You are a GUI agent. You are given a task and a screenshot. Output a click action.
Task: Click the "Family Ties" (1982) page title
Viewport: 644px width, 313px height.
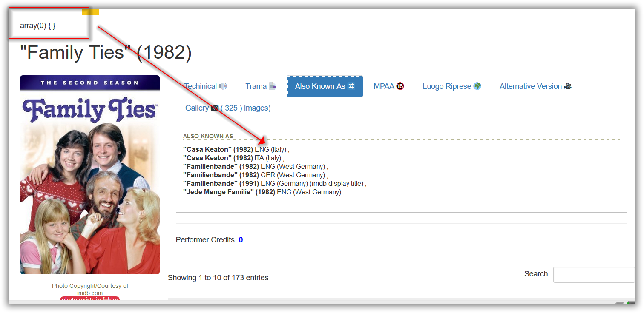tap(106, 53)
